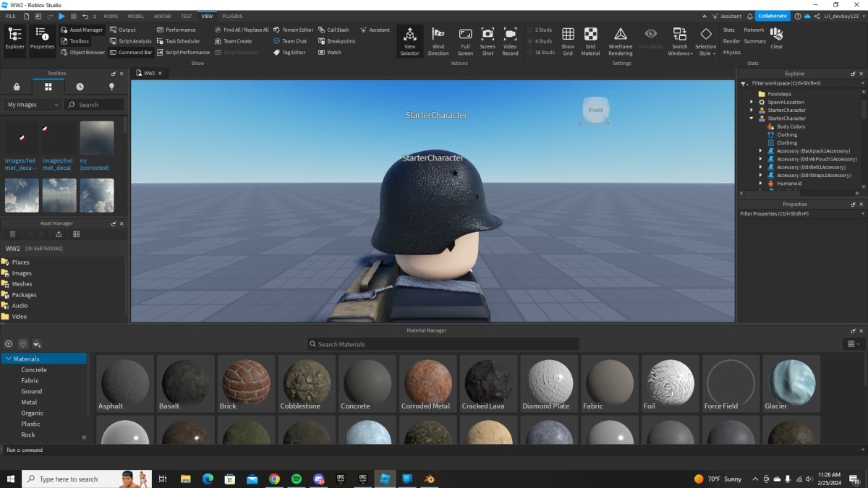Switch to the MODEL ribbon tab
Viewport: 868px width, 488px height.
[x=135, y=16]
